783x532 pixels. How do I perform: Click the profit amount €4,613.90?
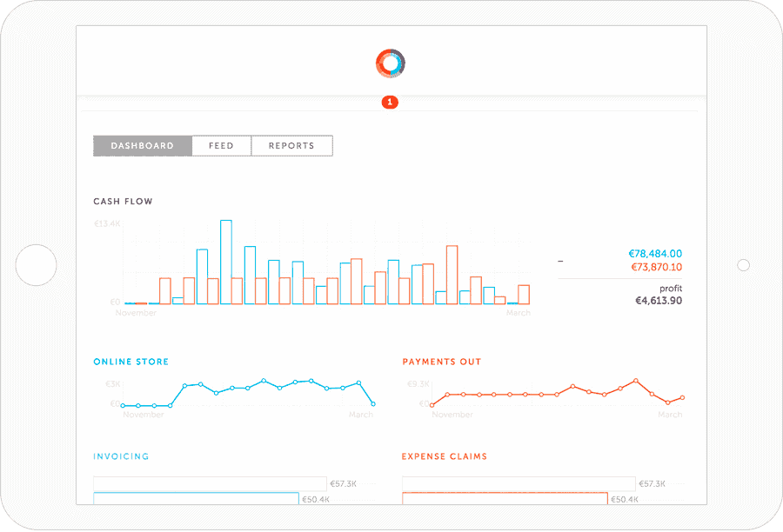(x=659, y=301)
